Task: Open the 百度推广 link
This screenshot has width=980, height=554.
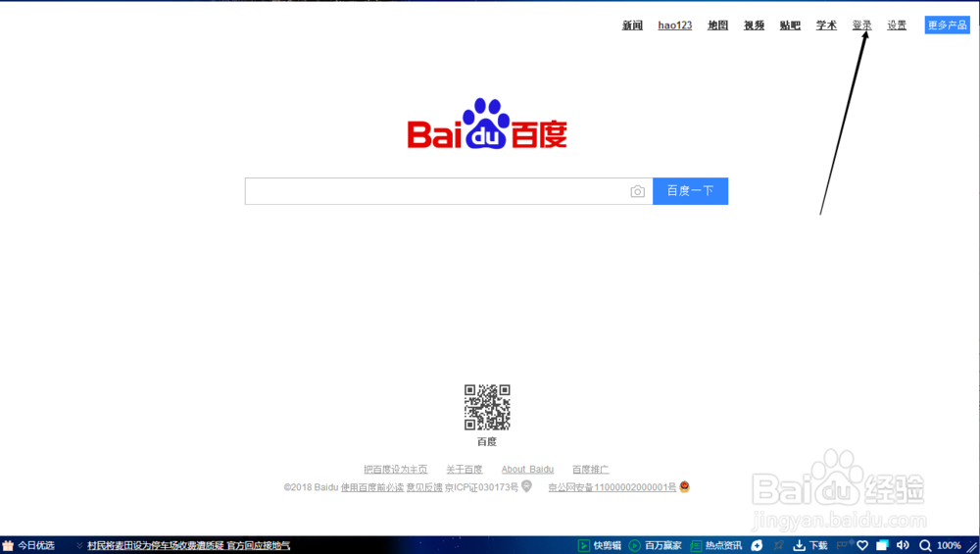Action: pos(591,469)
